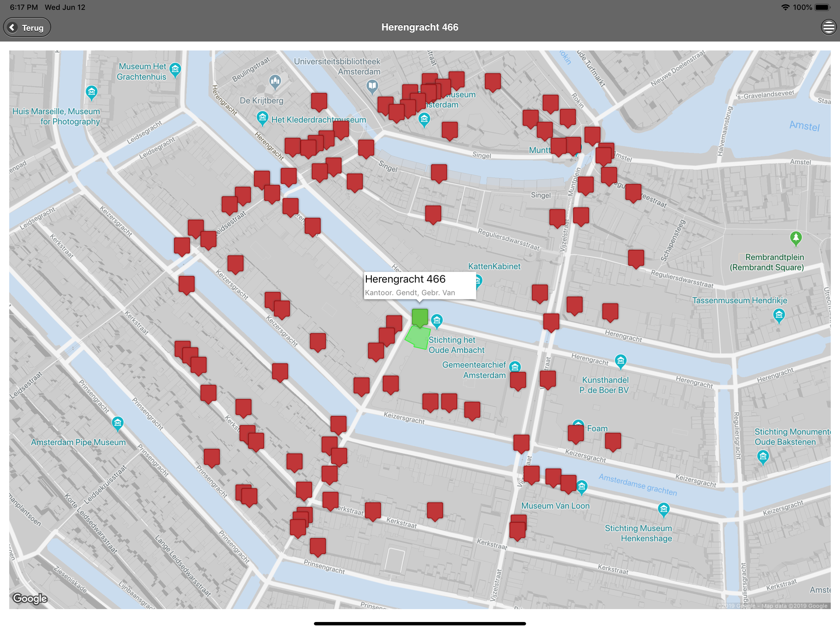Tap the Stichting Museum Henkenshage label

point(638,533)
